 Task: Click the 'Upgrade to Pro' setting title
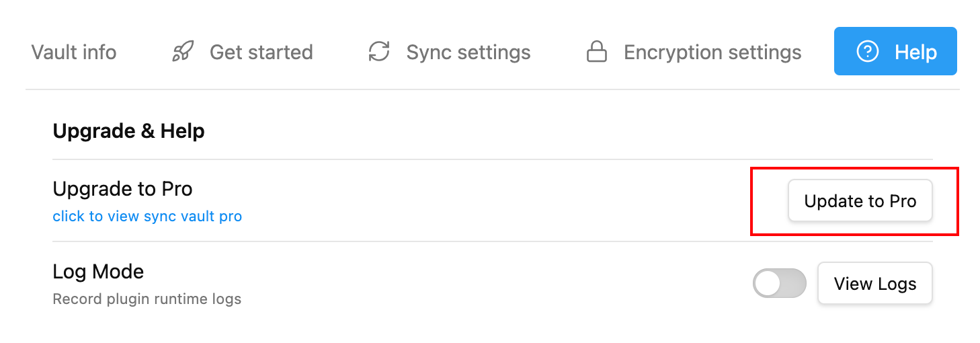coord(122,189)
